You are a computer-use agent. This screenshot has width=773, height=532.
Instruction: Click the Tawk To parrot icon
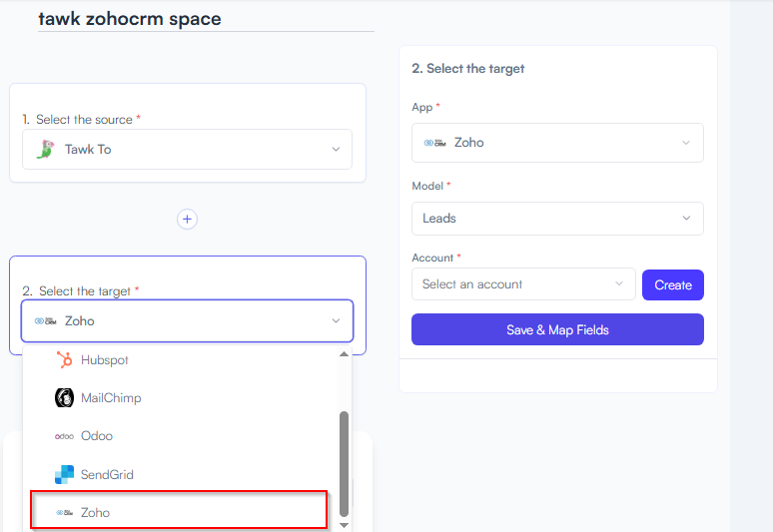click(x=45, y=150)
